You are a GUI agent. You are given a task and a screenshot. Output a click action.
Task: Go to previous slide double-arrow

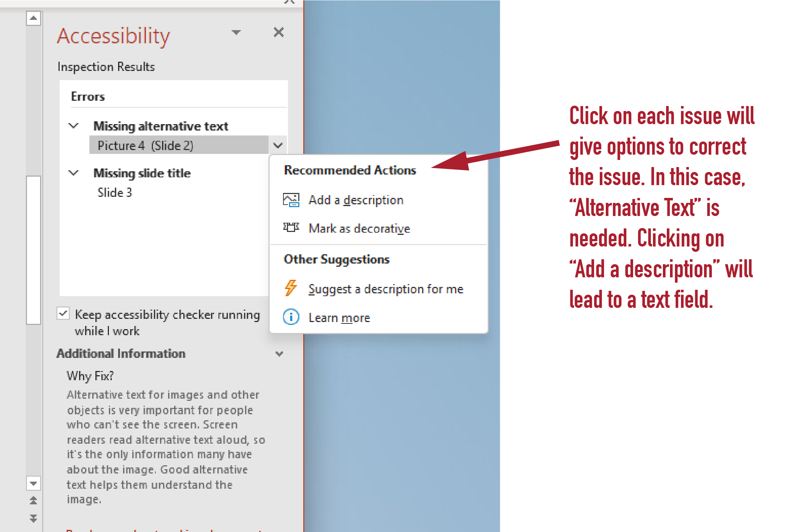[33, 500]
